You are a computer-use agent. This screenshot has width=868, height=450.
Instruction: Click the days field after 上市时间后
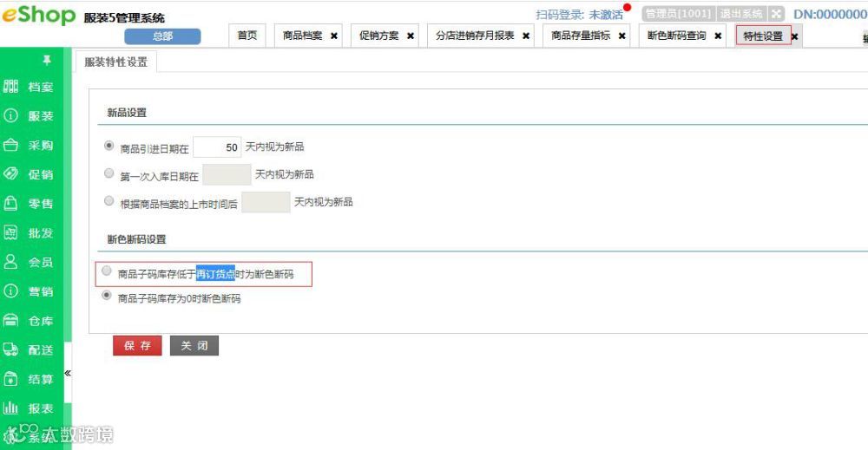click(266, 202)
